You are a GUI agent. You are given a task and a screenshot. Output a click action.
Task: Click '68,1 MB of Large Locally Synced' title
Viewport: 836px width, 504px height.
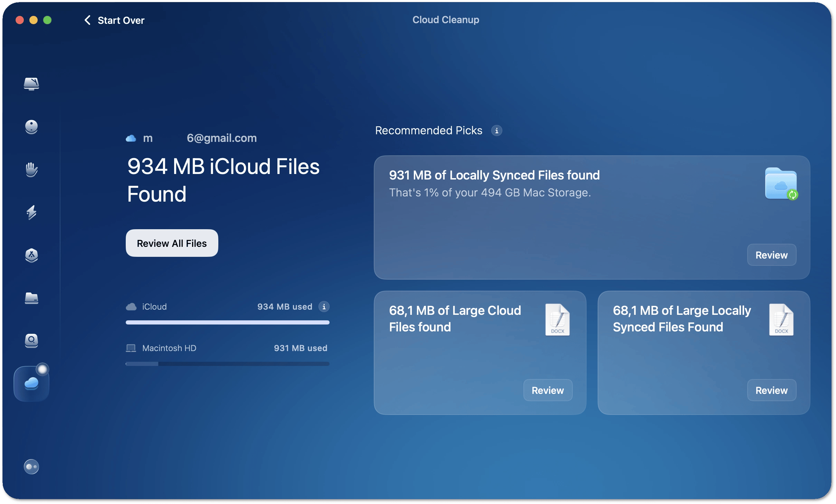682,319
